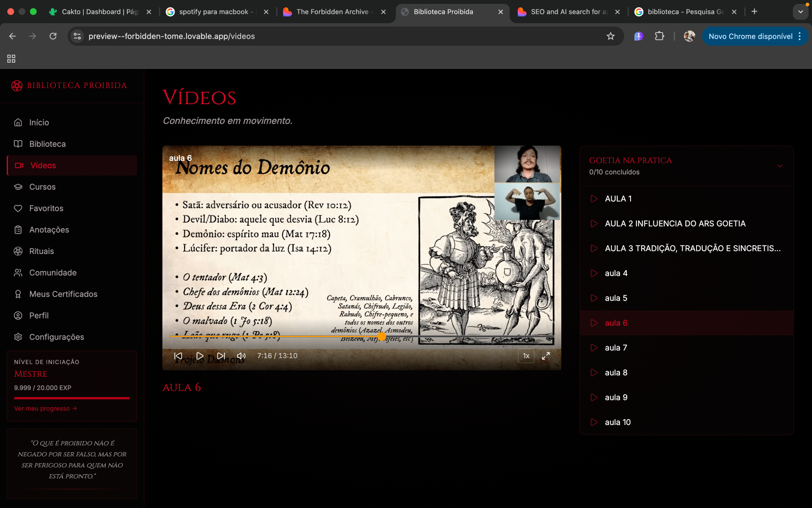This screenshot has height=508, width=812.
Task: Click the 0/10 concluídos progress text
Action: point(614,172)
